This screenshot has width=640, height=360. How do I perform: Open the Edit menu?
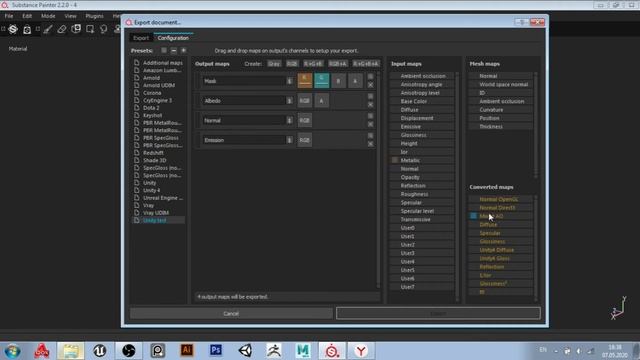pos(27,16)
